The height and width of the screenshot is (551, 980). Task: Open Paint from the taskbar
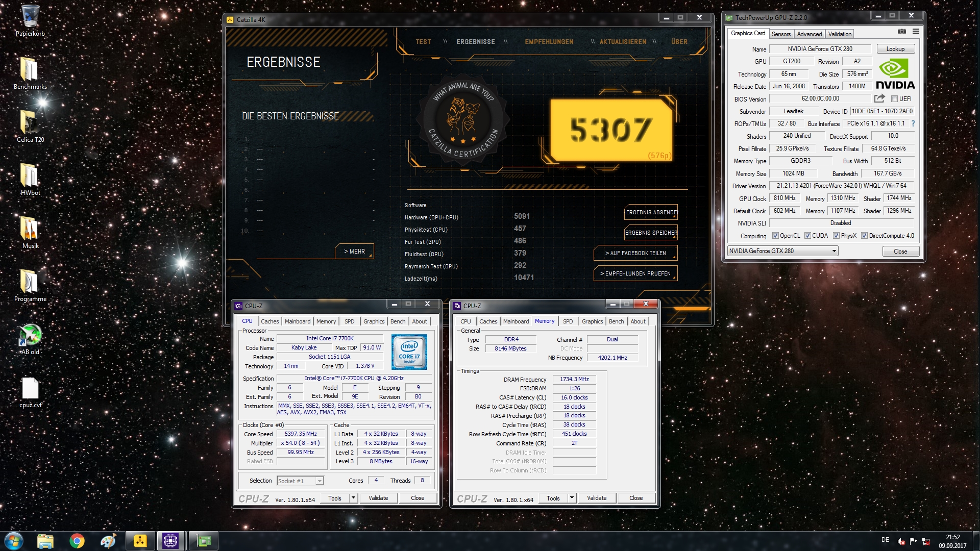point(108,541)
